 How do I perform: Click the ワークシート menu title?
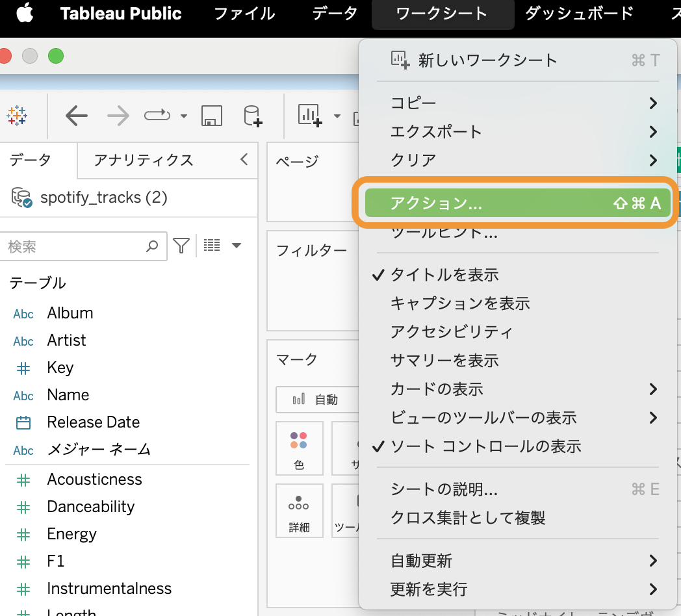pyautogui.click(x=443, y=14)
